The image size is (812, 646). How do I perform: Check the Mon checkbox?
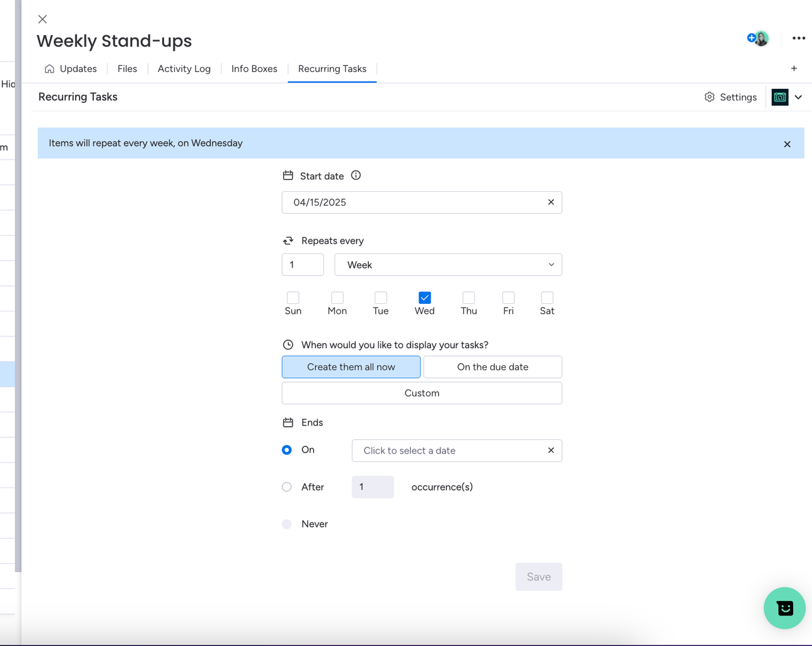click(337, 298)
